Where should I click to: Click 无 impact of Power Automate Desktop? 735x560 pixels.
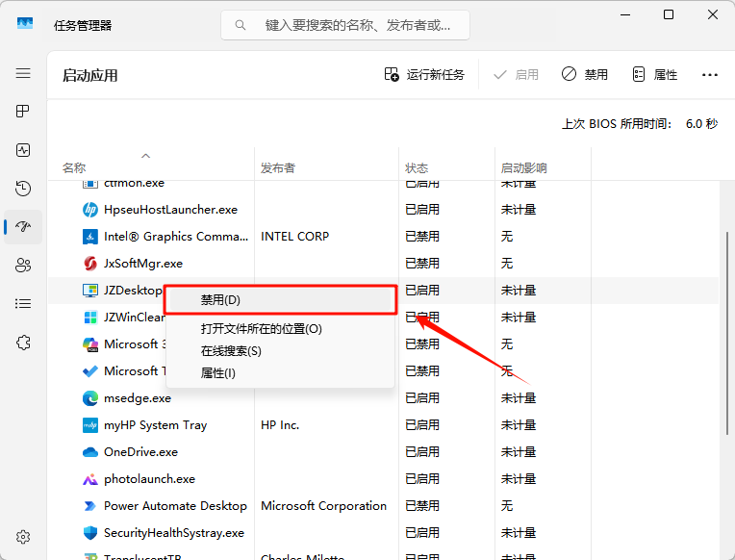pos(507,506)
